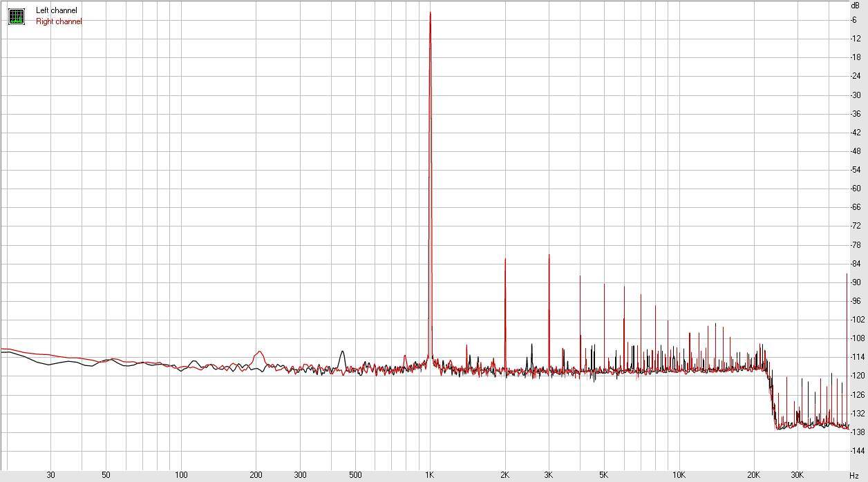Click the 100 frequency axis label
868x482 pixels.
[x=181, y=475]
